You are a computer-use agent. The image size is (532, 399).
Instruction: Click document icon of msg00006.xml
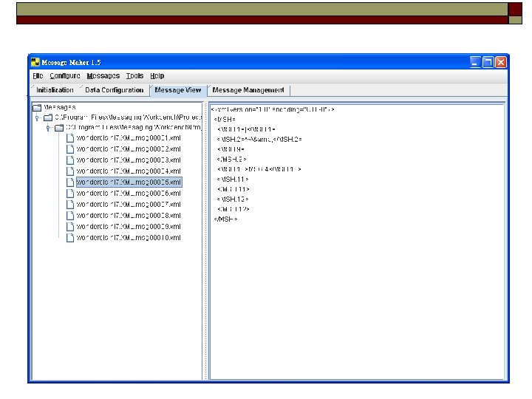pyautogui.click(x=70, y=193)
